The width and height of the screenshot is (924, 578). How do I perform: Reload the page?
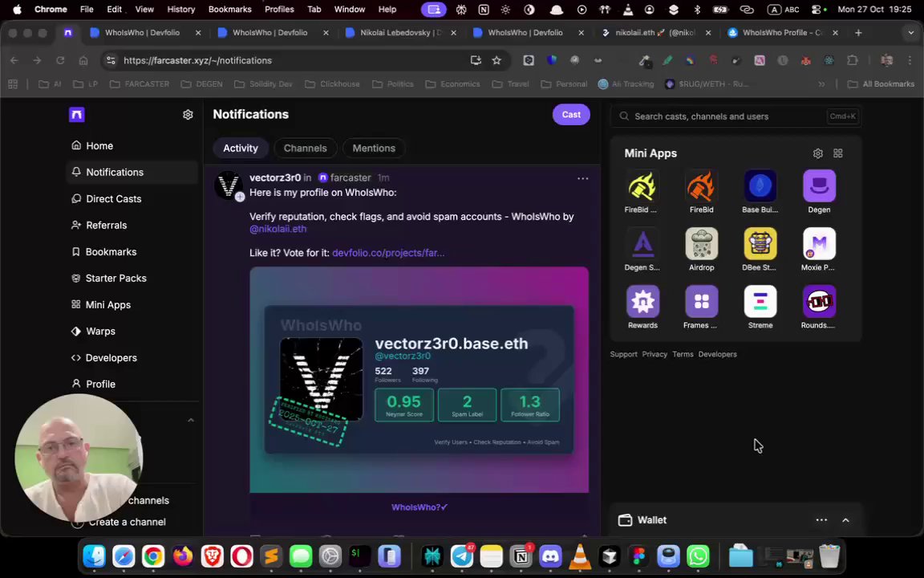click(60, 60)
